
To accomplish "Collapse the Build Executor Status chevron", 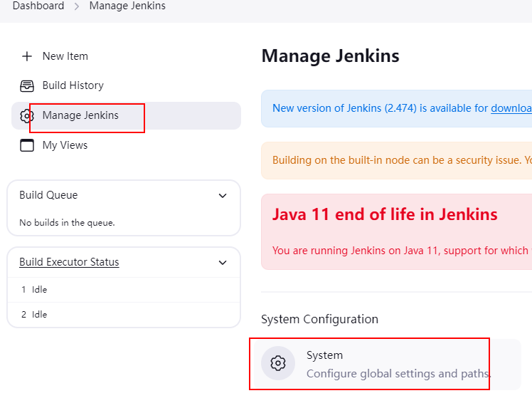I will coord(223,263).
